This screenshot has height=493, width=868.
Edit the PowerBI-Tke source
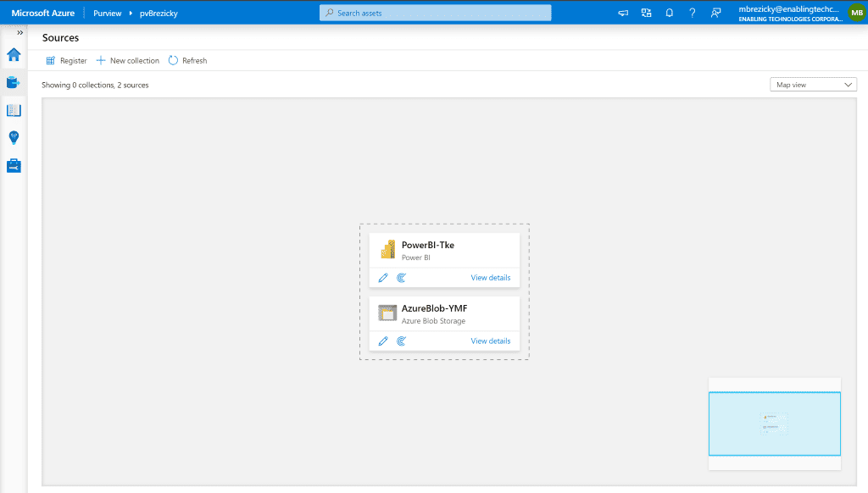click(383, 278)
